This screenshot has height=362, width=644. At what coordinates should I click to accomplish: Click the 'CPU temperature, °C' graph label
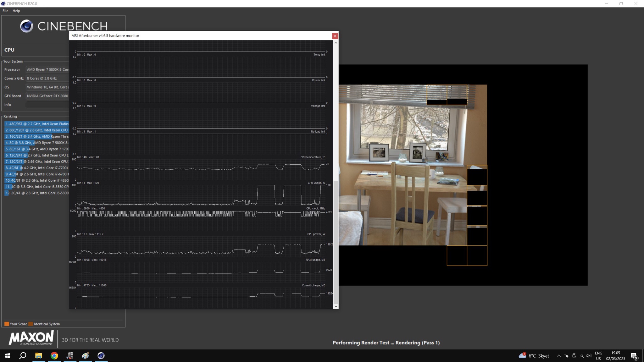click(313, 157)
